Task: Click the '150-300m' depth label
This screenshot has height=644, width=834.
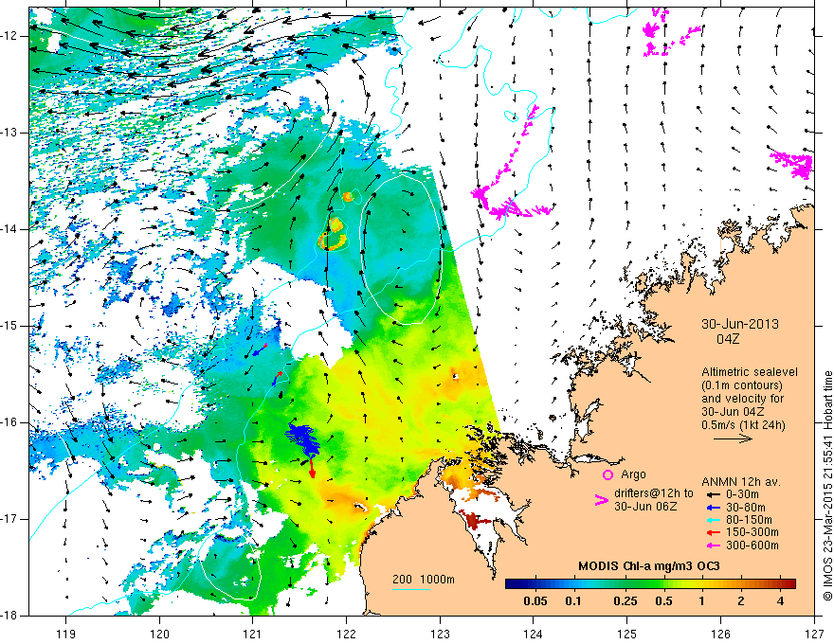Action: (752, 533)
